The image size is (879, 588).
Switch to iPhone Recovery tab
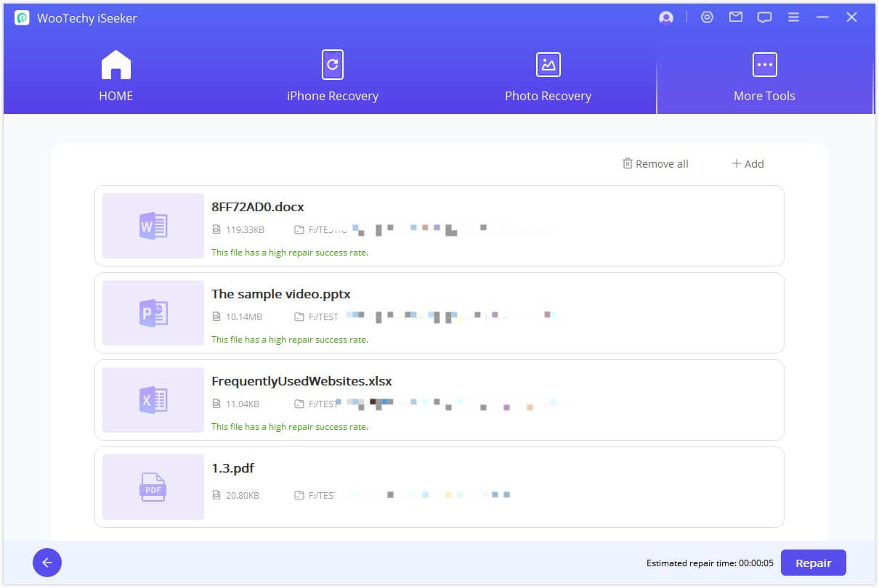[332, 75]
